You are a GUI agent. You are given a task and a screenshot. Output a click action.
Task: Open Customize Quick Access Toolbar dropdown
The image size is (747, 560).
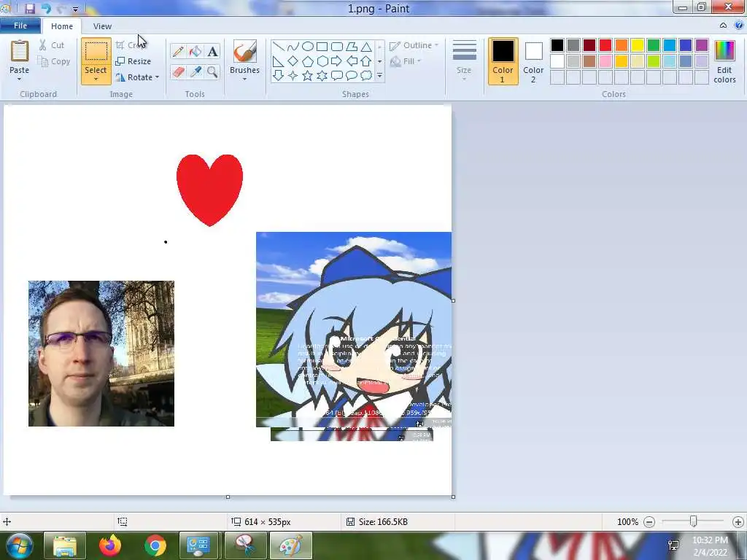[75, 9]
